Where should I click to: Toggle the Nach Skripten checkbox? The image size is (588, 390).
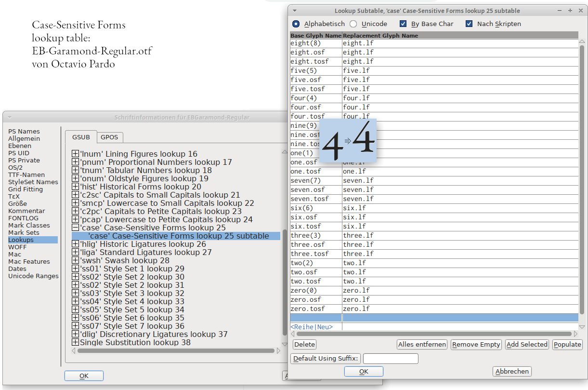[469, 24]
